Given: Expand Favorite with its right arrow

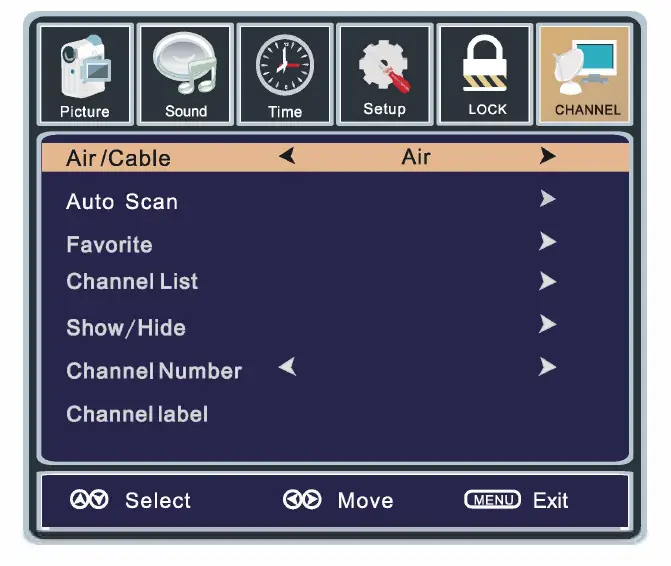Looking at the screenshot, I should [x=547, y=242].
